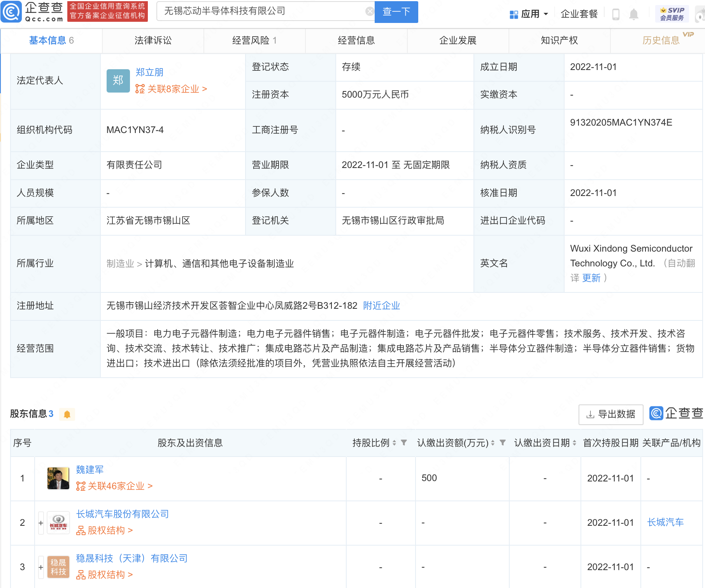This screenshot has width=705, height=588.
Task: Click the 查一下 search button
Action: (x=396, y=12)
